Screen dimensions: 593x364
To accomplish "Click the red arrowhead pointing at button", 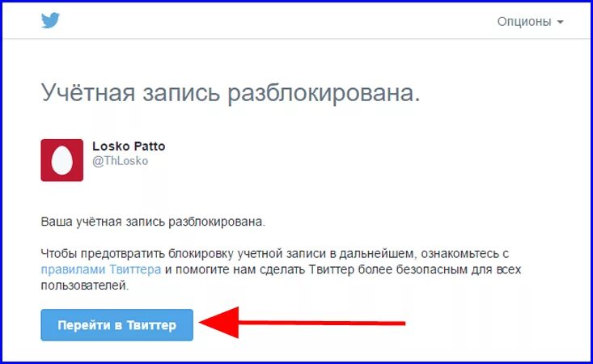I will [x=219, y=323].
